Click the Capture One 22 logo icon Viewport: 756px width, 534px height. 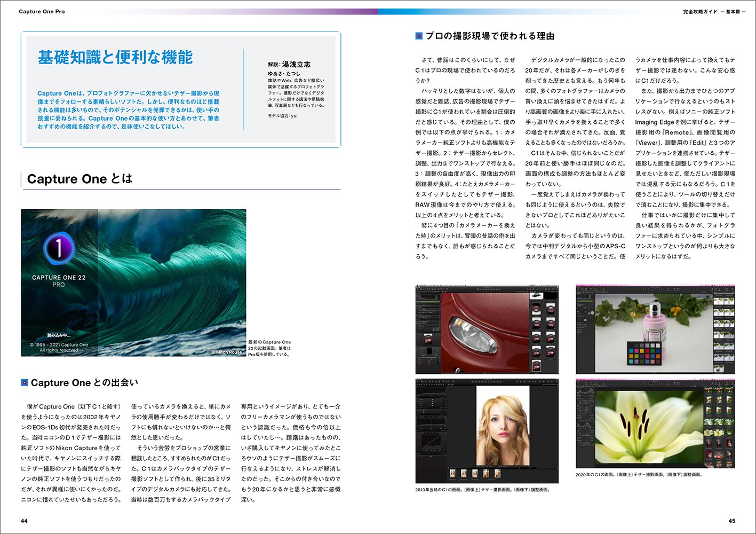pyautogui.click(x=59, y=248)
